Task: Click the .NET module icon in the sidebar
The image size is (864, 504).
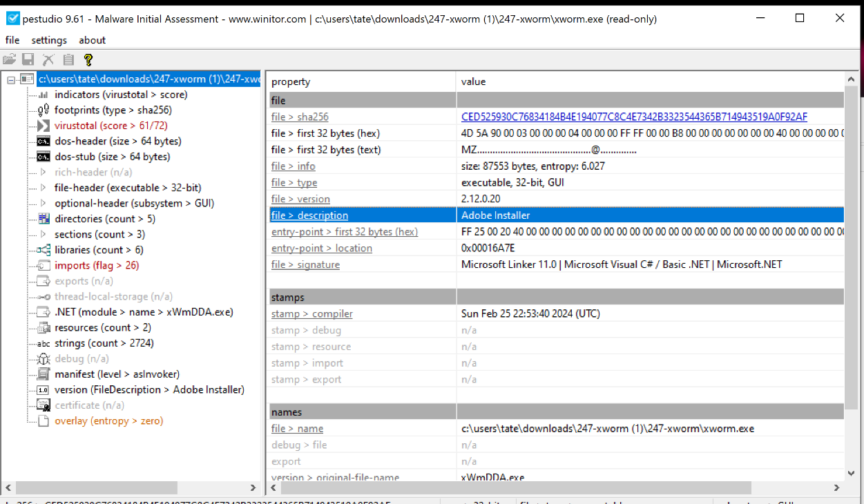Action: point(43,311)
